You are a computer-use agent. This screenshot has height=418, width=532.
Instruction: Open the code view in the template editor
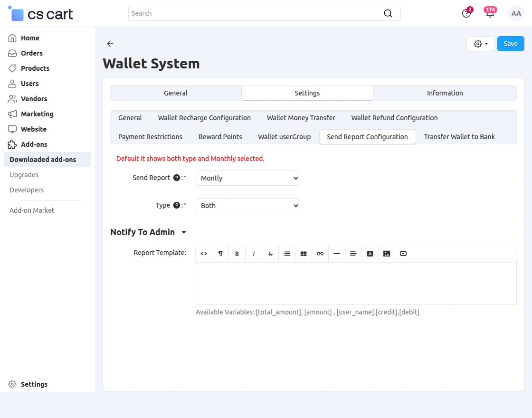coord(203,253)
